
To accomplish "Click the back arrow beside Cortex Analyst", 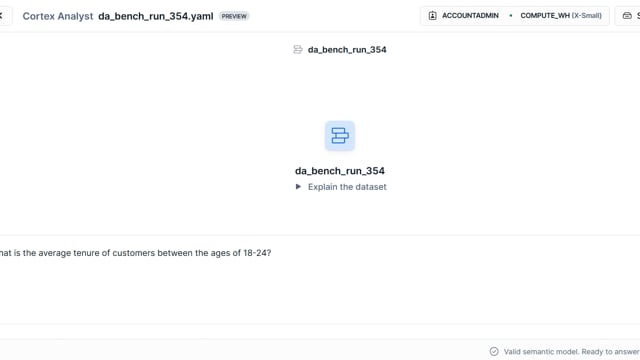I will tap(2, 16).
